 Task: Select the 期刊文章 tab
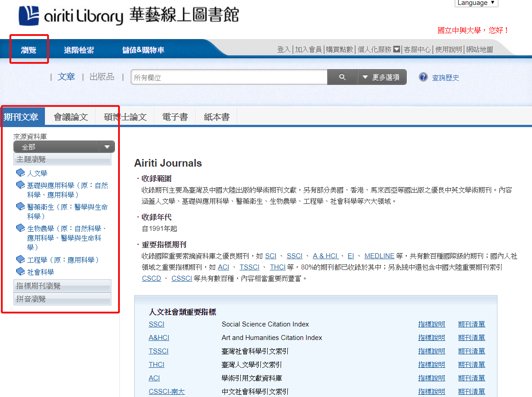click(x=23, y=117)
